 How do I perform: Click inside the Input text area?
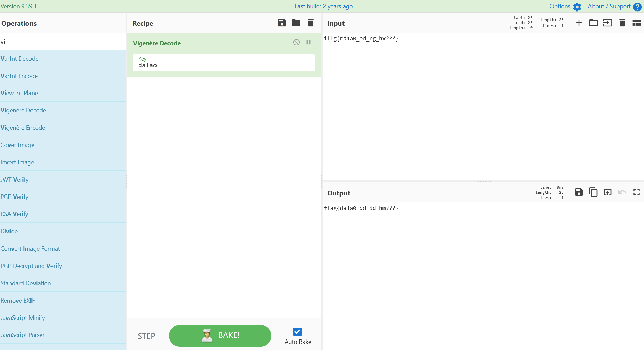(x=483, y=106)
